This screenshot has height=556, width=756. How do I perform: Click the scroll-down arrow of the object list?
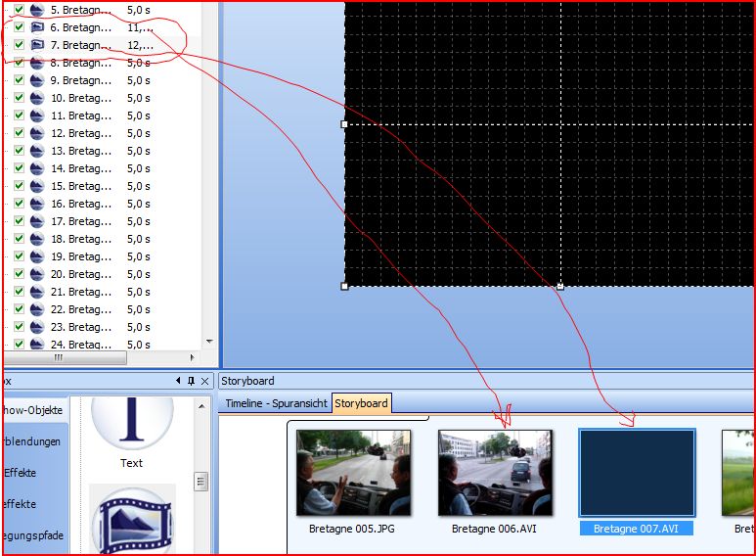[207, 342]
